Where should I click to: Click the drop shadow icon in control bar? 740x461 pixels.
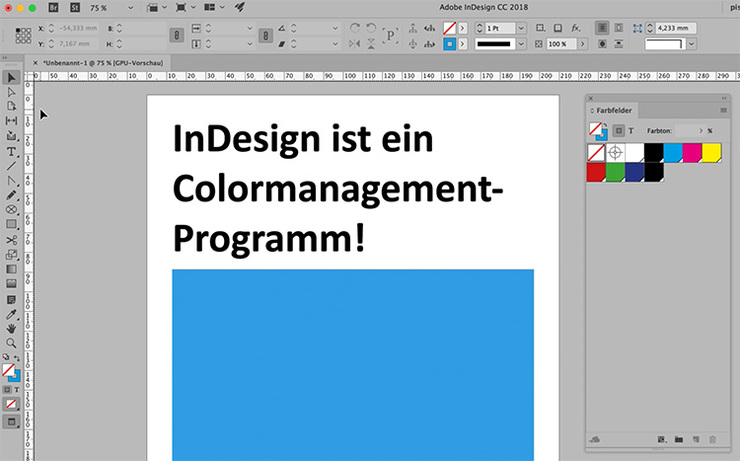pos(558,28)
